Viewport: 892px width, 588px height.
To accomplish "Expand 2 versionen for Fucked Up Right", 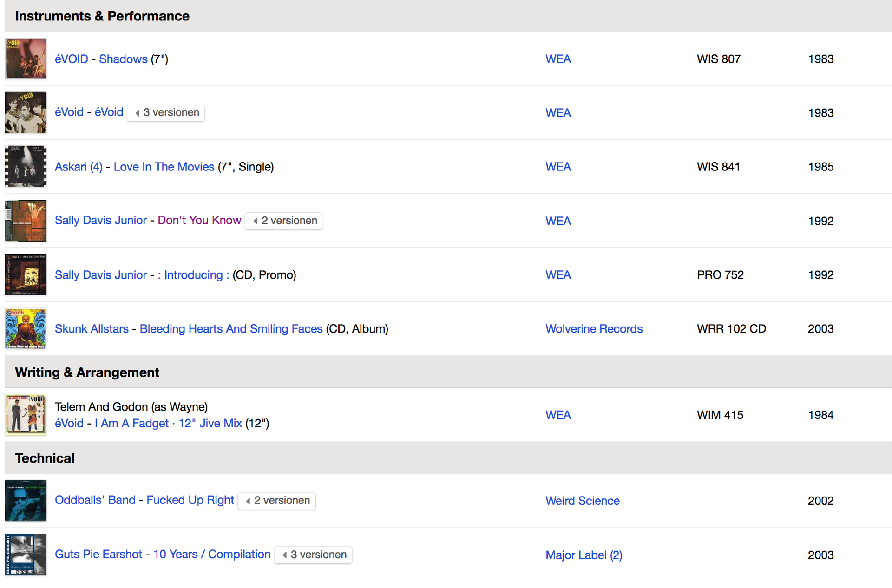I will [276, 501].
